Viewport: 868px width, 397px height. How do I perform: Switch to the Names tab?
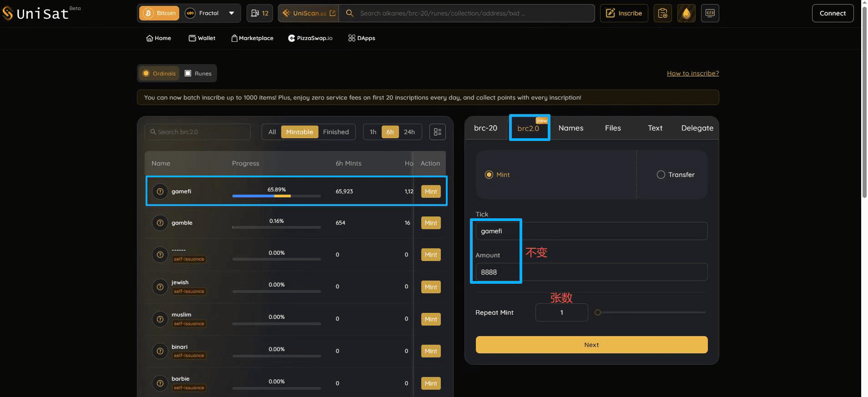point(570,128)
